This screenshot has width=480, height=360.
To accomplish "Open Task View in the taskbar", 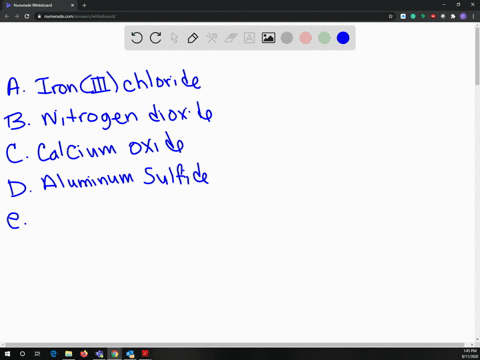I will click(x=37, y=354).
